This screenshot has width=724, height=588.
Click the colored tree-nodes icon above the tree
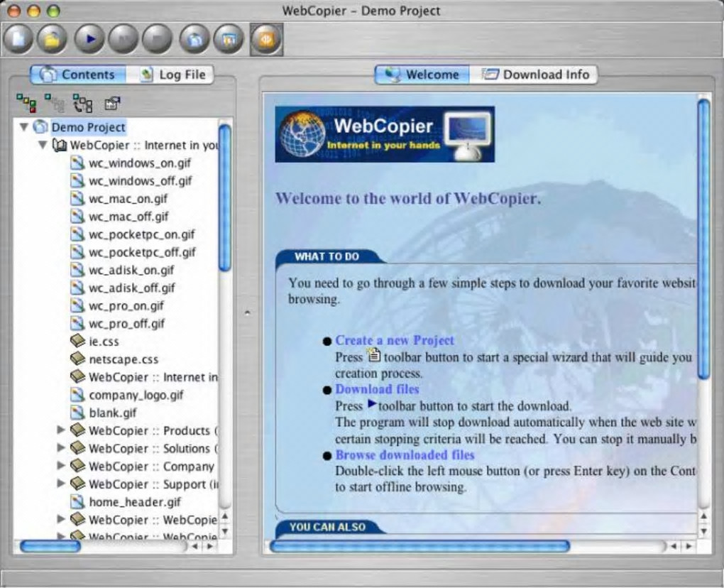pyautogui.click(x=26, y=102)
